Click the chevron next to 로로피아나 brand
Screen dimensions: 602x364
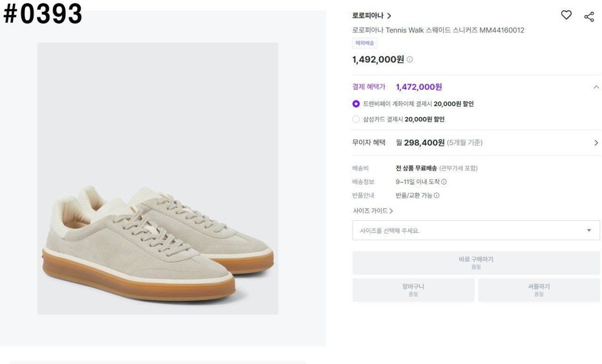389,16
